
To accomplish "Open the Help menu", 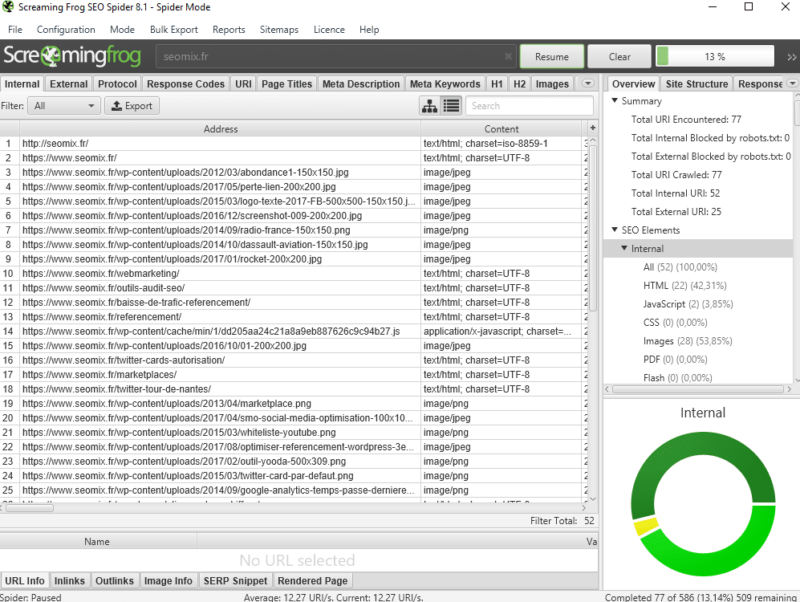I will 369,30.
